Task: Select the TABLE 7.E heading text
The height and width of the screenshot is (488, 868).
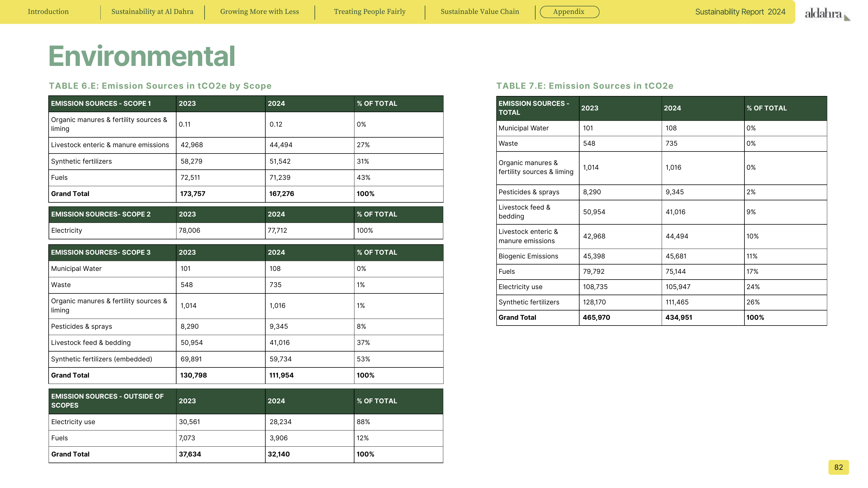Action: [585, 86]
